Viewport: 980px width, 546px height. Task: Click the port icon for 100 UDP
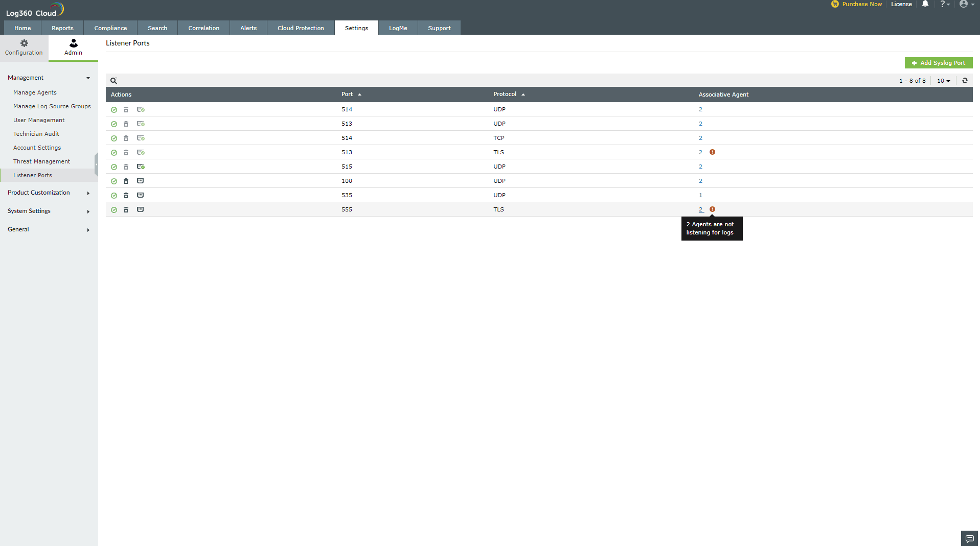[x=141, y=181]
